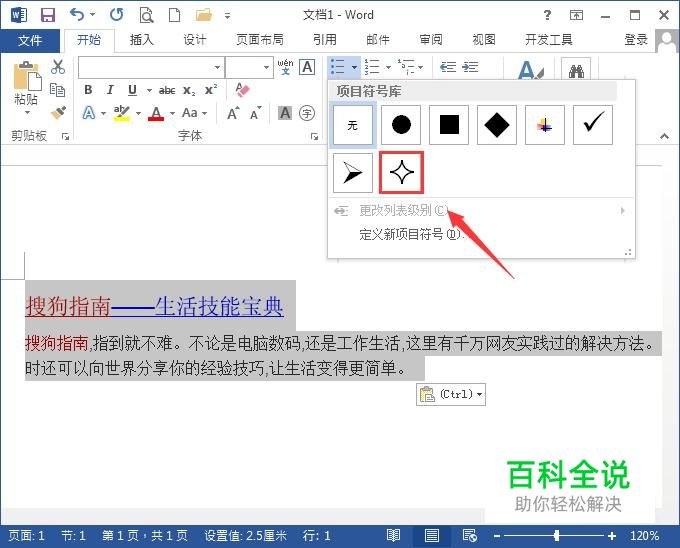Activate the Format Painter brush
Image resolution: width=680 pixels, height=548 pixels.
point(58,113)
